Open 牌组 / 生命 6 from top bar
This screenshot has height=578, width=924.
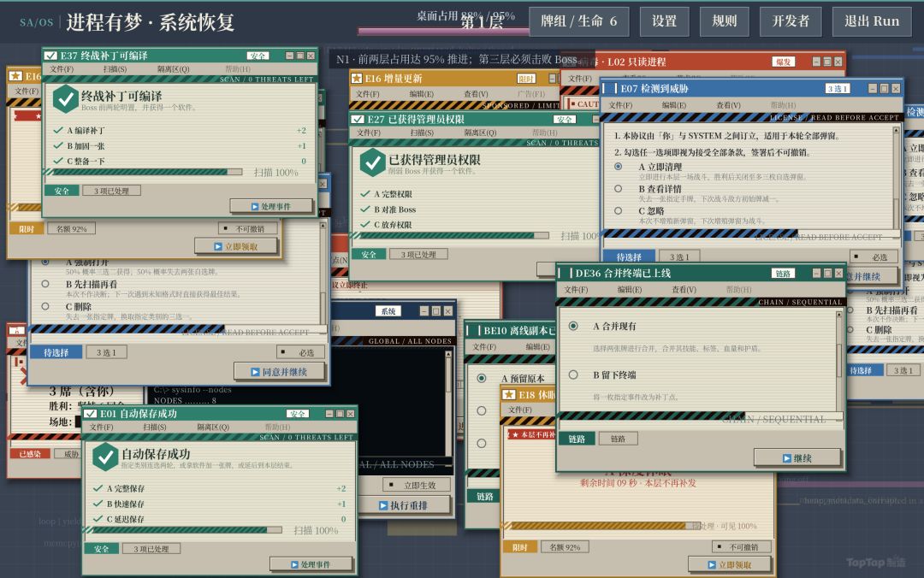(x=578, y=21)
